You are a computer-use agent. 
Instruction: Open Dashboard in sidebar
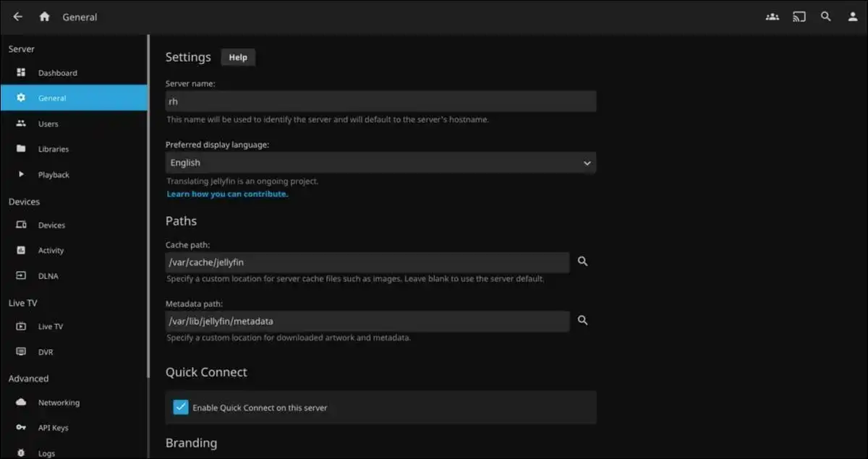pos(58,73)
